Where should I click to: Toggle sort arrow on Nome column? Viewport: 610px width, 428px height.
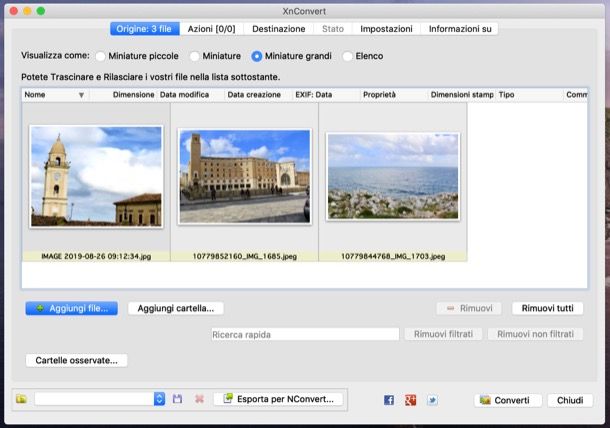click(x=81, y=95)
